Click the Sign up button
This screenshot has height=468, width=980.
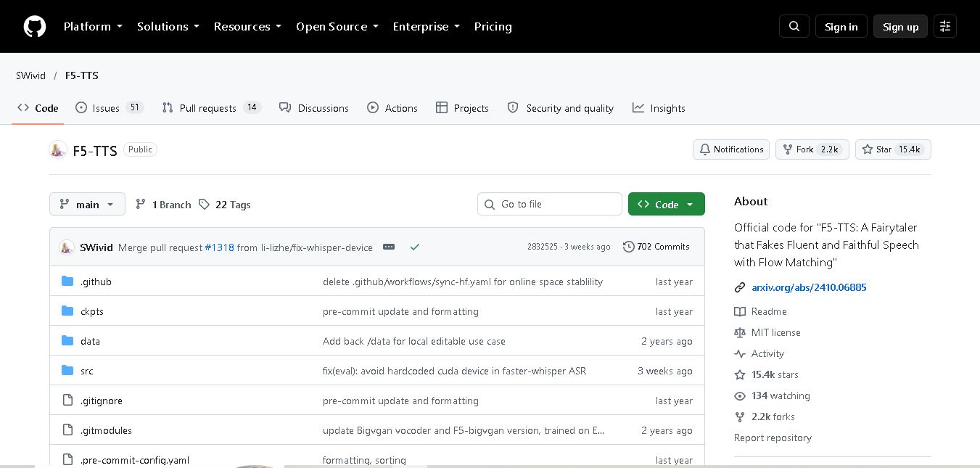[x=901, y=27]
